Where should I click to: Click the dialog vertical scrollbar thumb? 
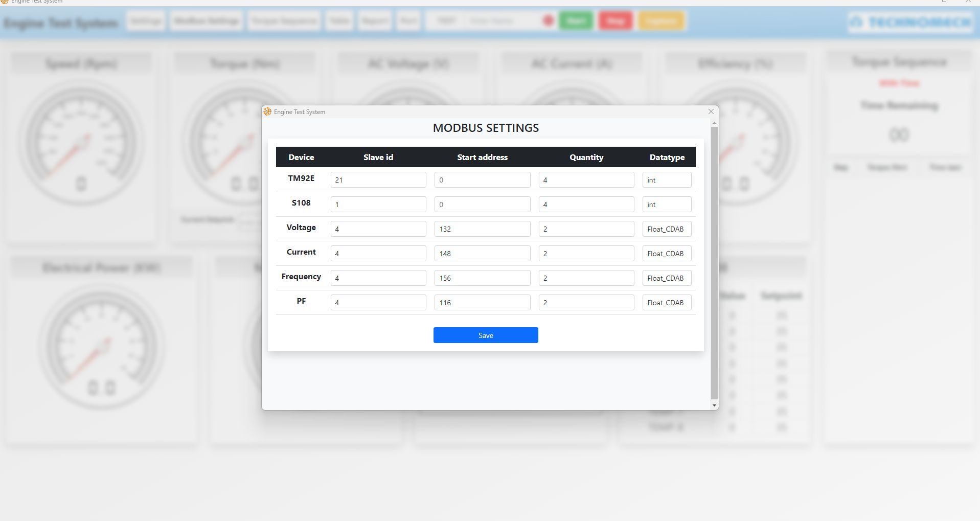point(714,263)
